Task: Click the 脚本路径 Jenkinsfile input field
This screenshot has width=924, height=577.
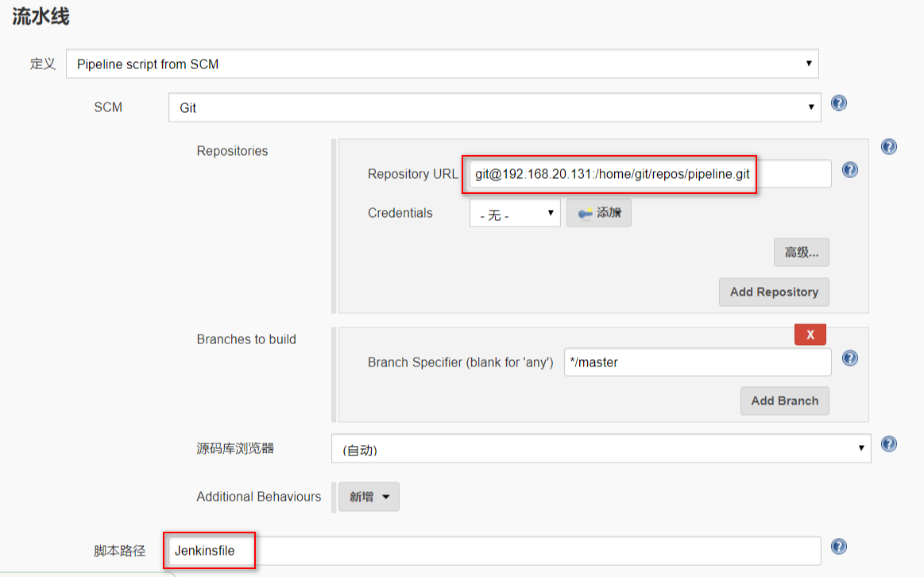Action: 494,550
